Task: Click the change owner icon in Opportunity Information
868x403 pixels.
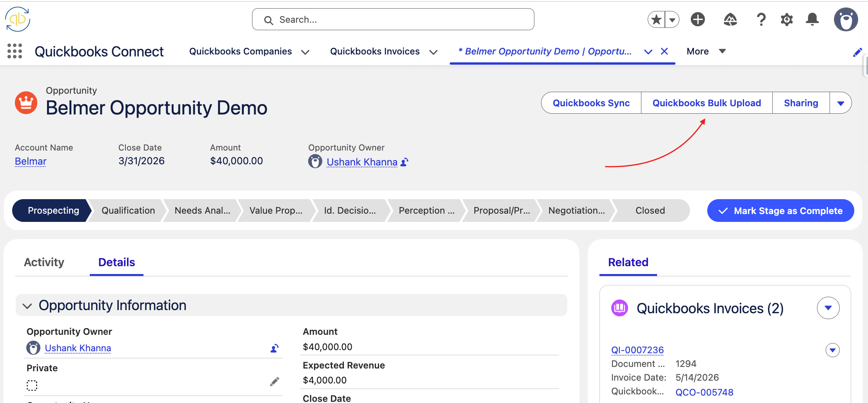Action: click(x=275, y=348)
